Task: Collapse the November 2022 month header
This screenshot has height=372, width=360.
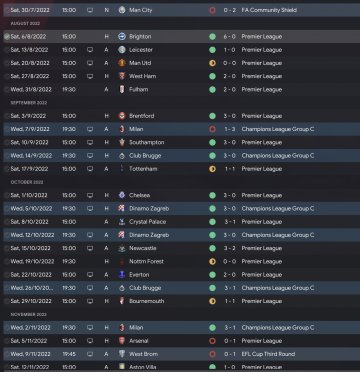Action: [29, 315]
